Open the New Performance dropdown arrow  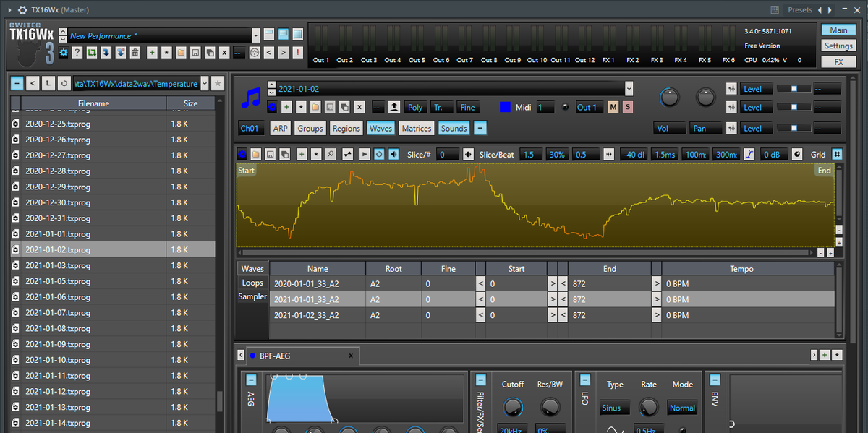tap(255, 35)
